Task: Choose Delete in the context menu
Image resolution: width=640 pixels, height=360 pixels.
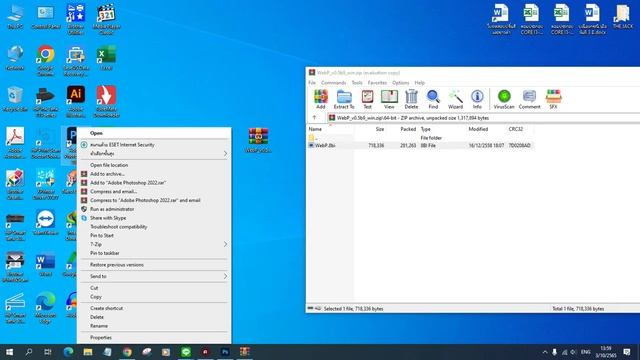Action: [x=154, y=317]
